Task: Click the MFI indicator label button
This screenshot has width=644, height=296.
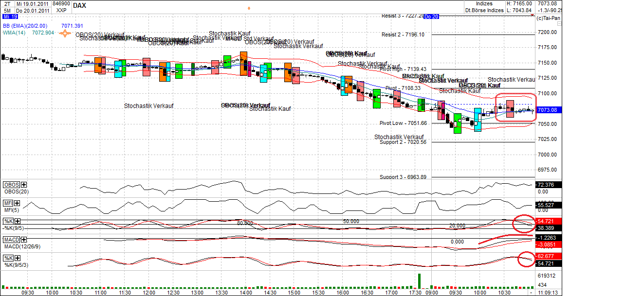Action: [x=8, y=203]
